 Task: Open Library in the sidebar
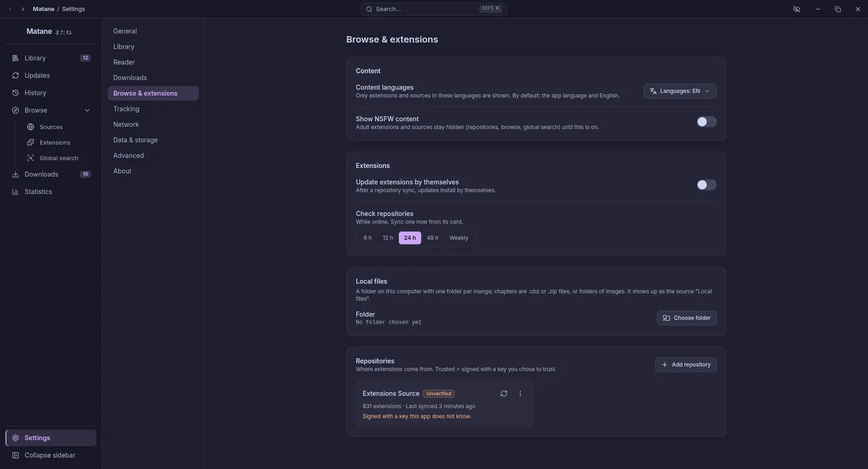(51, 58)
